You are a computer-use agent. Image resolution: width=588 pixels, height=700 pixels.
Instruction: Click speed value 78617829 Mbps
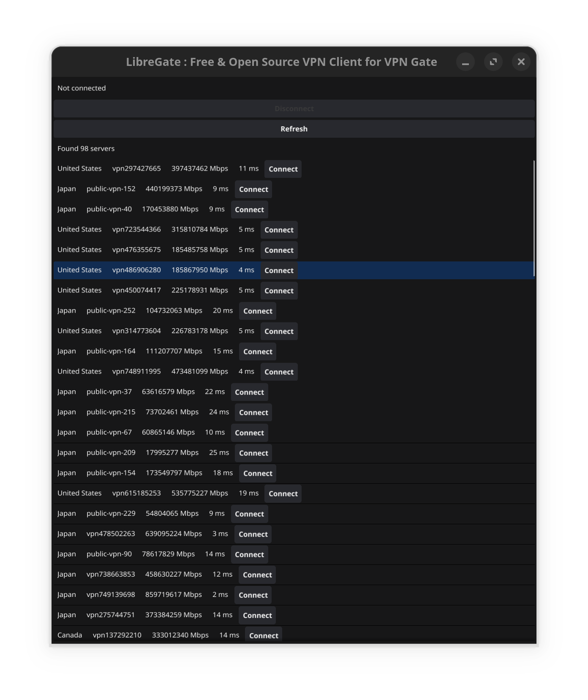(168, 554)
